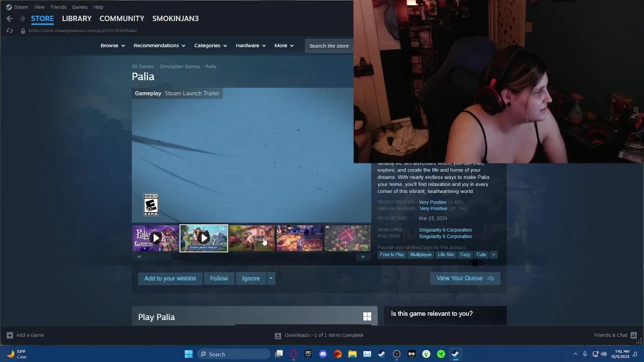This screenshot has width=644, height=362.
Task: Open the EA app from the taskbar
Action: pos(338,354)
